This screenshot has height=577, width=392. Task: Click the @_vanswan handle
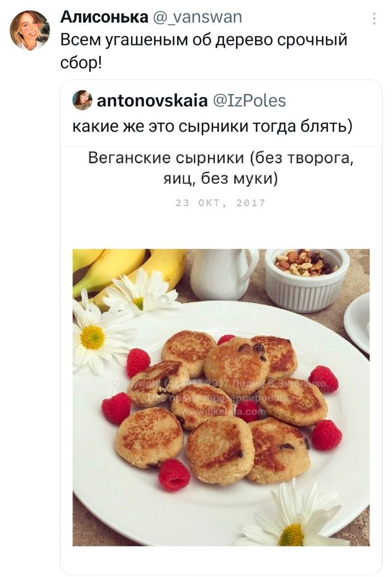point(197,17)
